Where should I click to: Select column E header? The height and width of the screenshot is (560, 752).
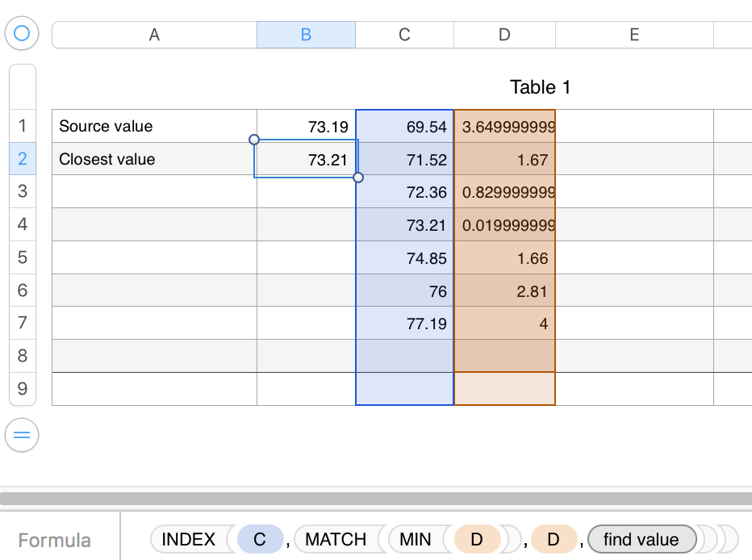click(634, 35)
